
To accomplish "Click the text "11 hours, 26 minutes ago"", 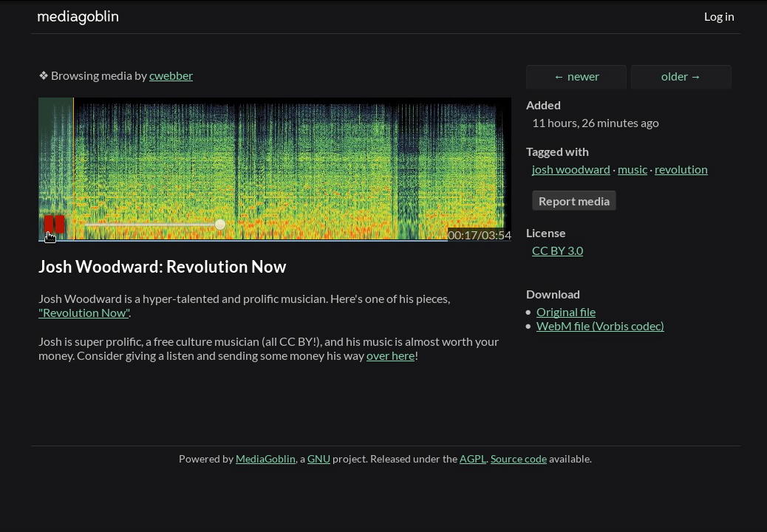I will [x=596, y=123].
